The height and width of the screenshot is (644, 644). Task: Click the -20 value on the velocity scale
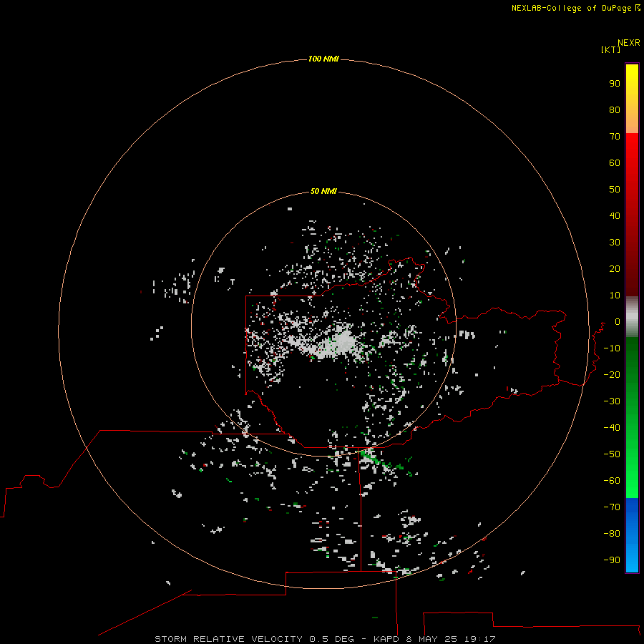click(612, 374)
